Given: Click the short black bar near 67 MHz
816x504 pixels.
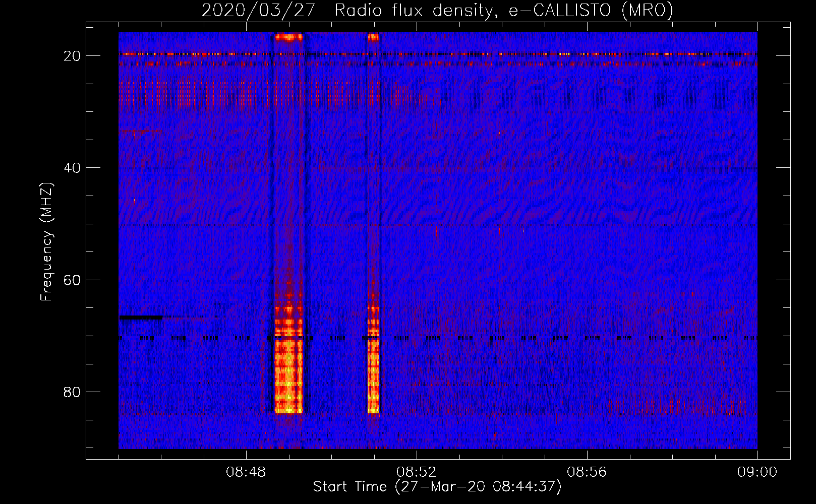Looking at the screenshot, I should [x=141, y=318].
